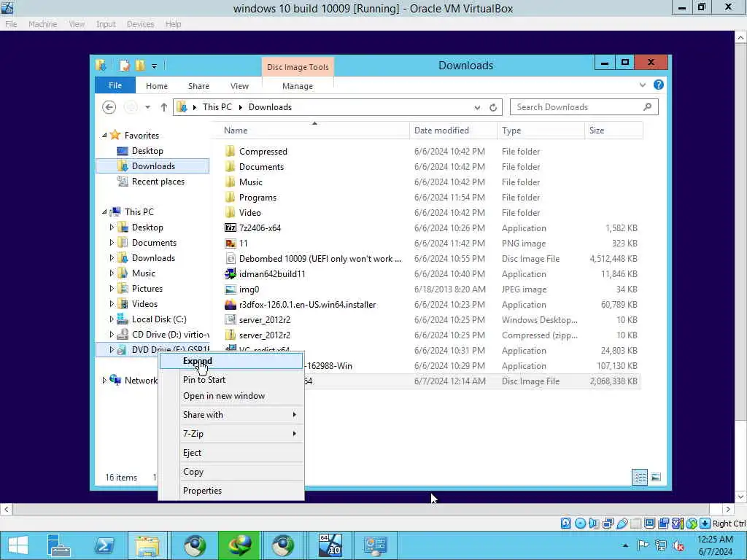This screenshot has height=560, width=747.
Task: Select Debombed 10009 disc image icon
Action: click(231, 259)
